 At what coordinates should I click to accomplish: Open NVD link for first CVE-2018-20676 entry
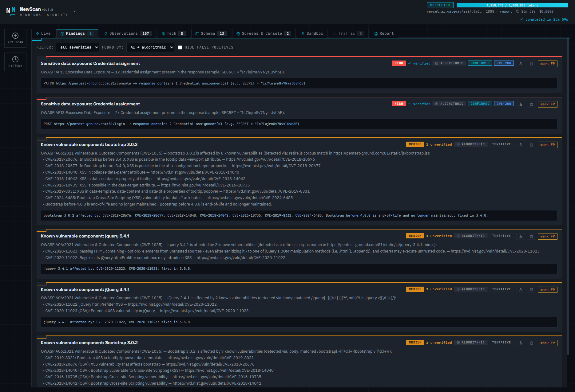click(x=270, y=159)
